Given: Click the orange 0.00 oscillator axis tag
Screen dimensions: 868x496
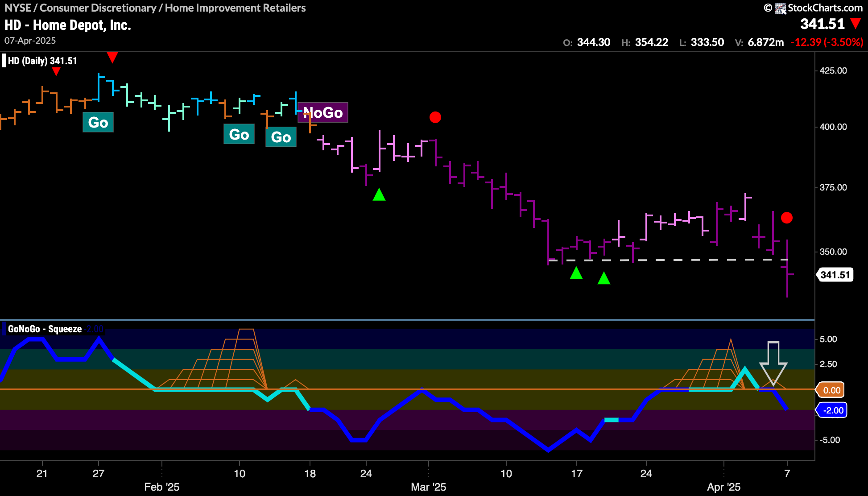Looking at the screenshot, I should 831,390.
